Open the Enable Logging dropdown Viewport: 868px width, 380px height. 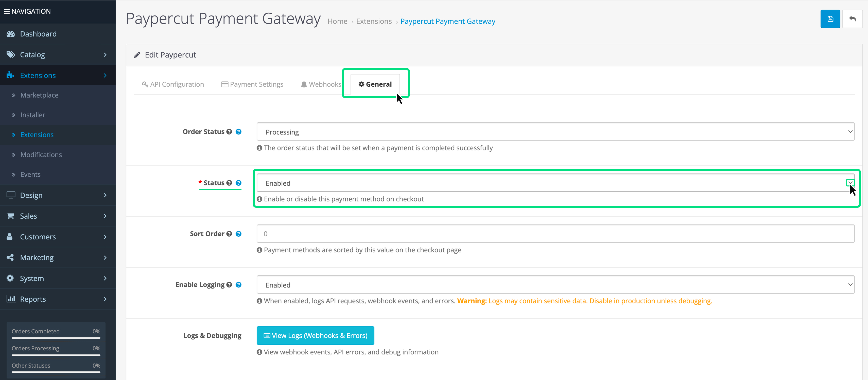pos(555,285)
